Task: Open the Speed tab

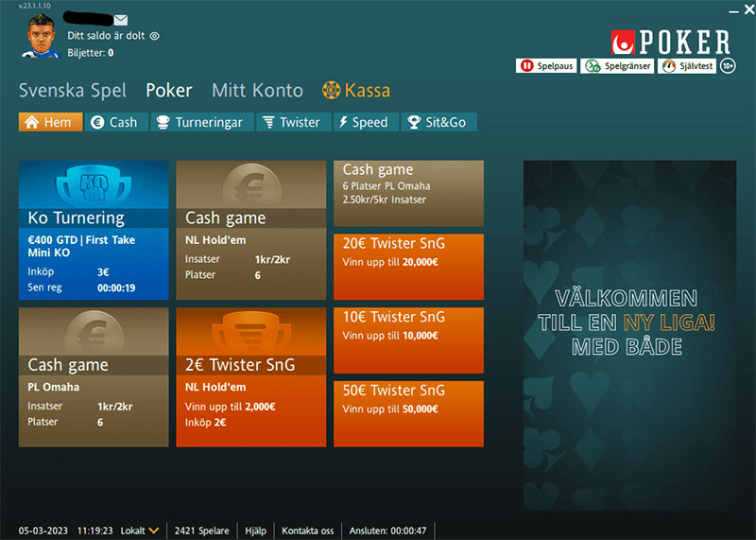Action: pos(366,122)
